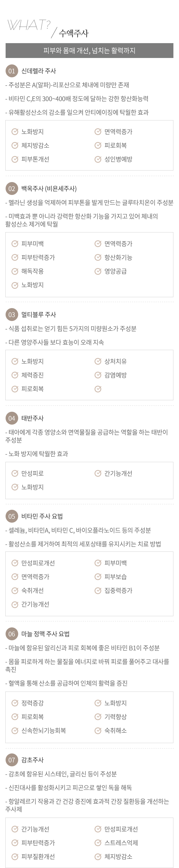Click the 02 badge beside 백옥주사

12,189
